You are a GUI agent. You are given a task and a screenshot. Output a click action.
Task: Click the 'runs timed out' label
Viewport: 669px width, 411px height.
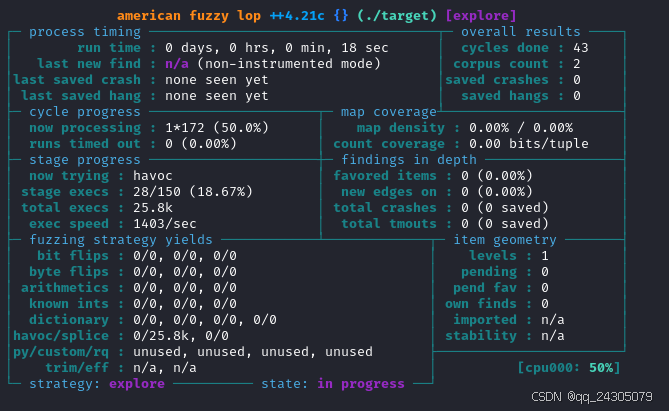(84, 144)
